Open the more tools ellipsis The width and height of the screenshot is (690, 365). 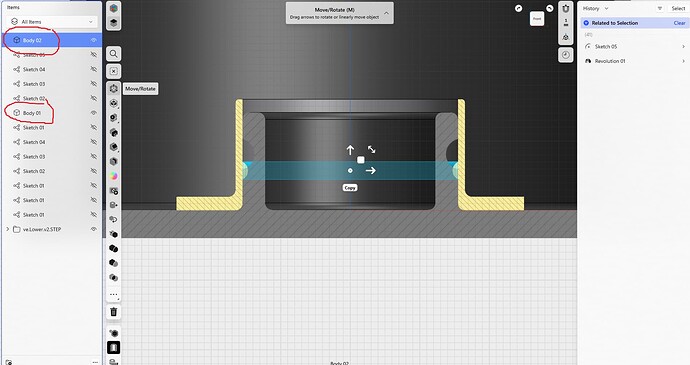[114, 295]
